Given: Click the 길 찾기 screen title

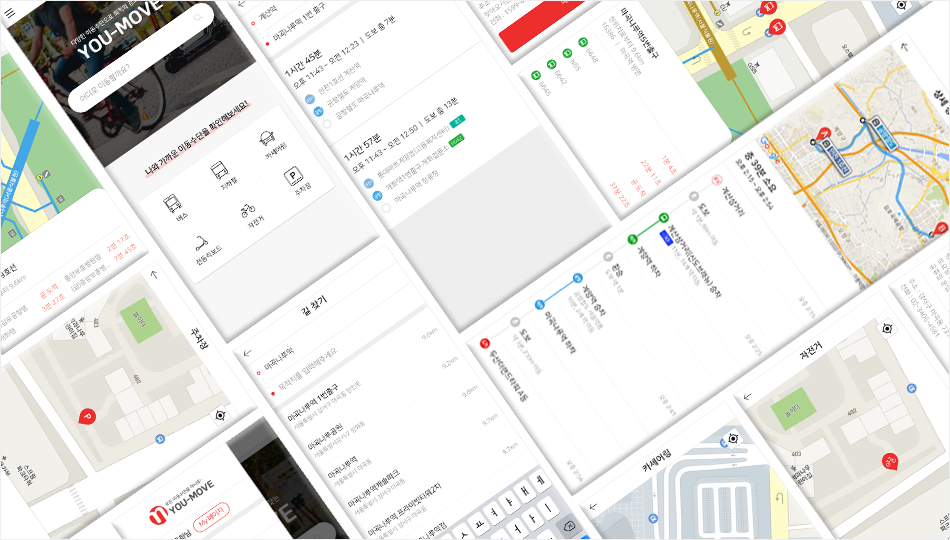Looking at the screenshot, I should (x=313, y=306).
